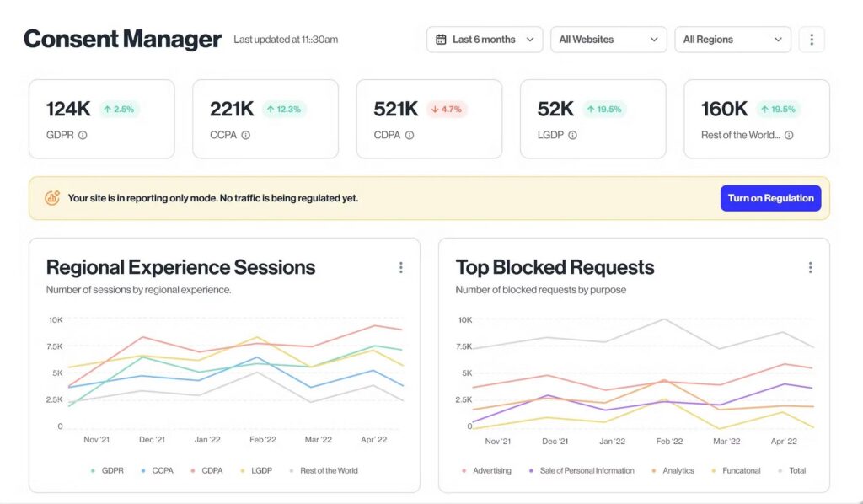
Task: Click the CCPA 12.3% increase badge
Action: [284, 109]
